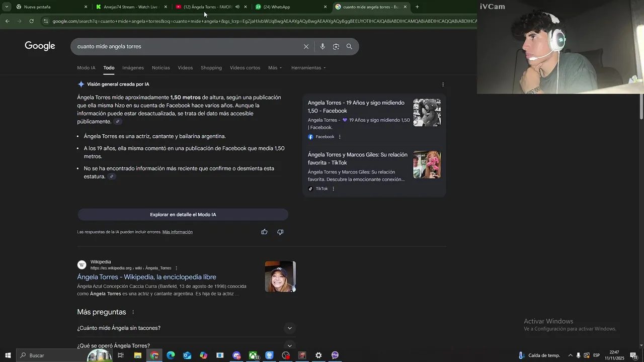Start a voice search with the microphone
This screenshot has height=362, width=644.
[x=323, y=46]
